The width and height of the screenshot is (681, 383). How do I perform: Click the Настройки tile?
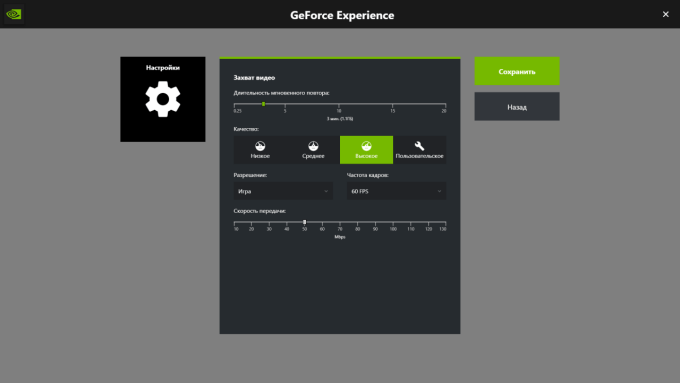tap(163, 99)
